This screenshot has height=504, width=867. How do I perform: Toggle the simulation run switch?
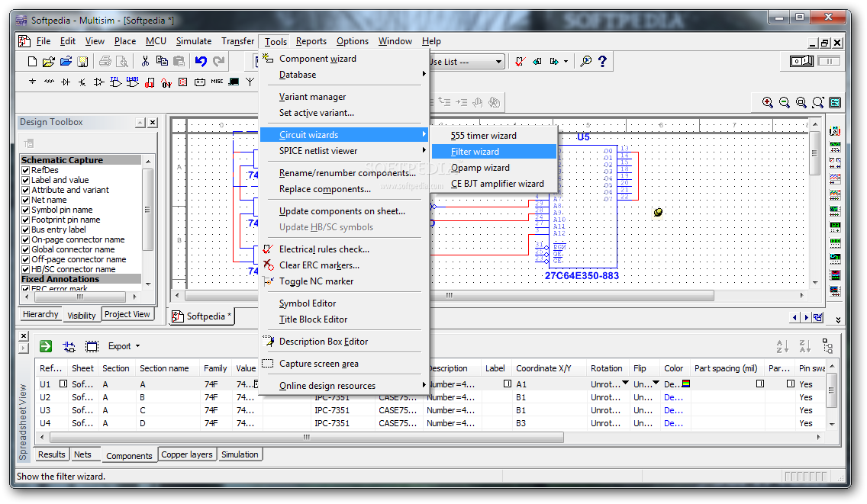(801, 61)
